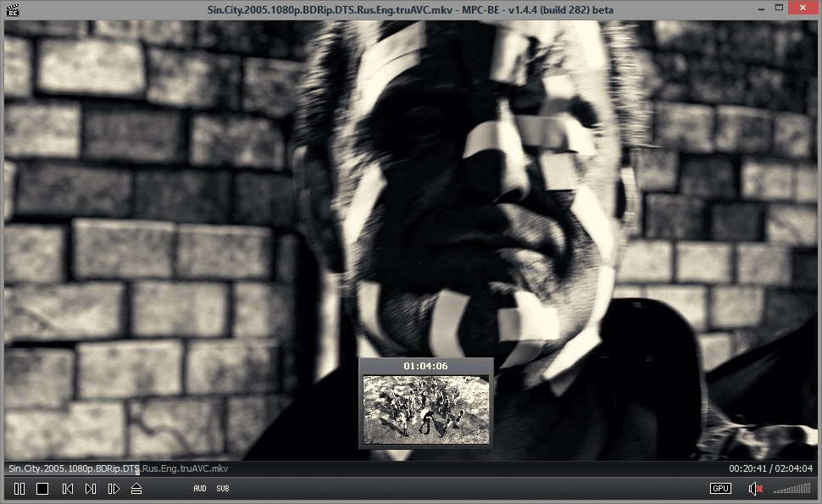Pause the video playback
The width and height of the screenshot is (822, 504).
point(19,489)
